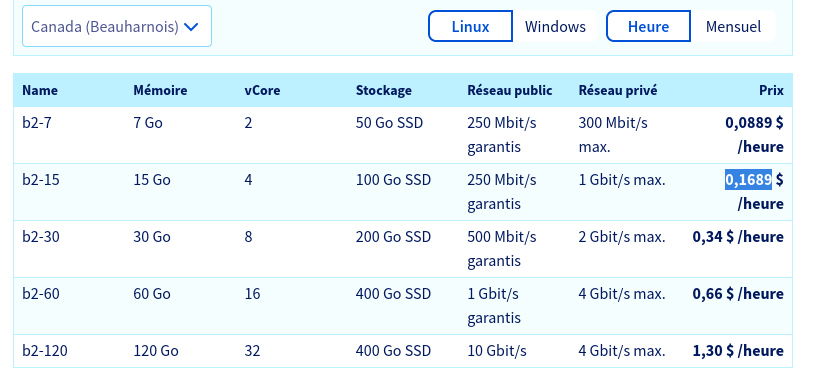Click the 200 Go SSD storage cell
Viewport: 821px width, 373px height.
pyautogui.click(x=393, y=237)
